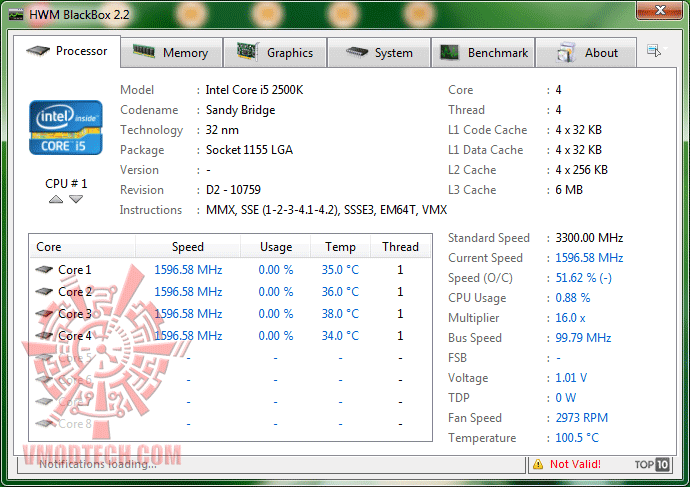Click the greyed Core 7 chip icon

(44, 401)
